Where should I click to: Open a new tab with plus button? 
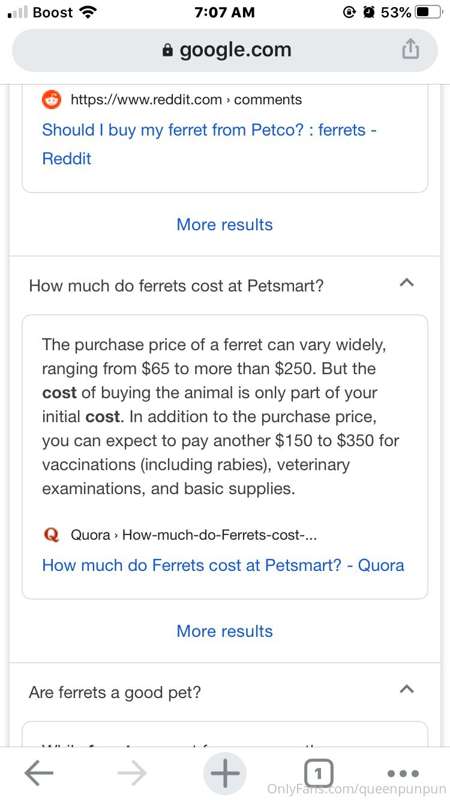click(225, 773)
